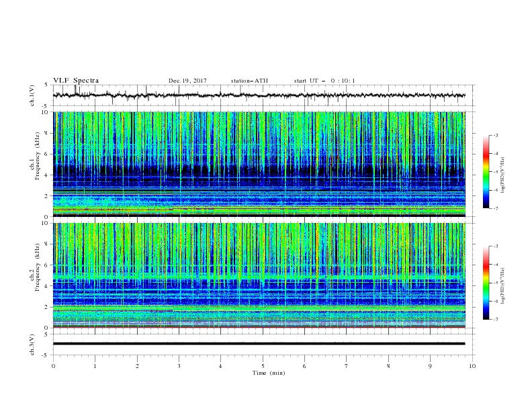Image resolution: width=532 pixels, height=411 pixels.
Task: Click tick label "2" on the Time axis
Action: point(137,366)
